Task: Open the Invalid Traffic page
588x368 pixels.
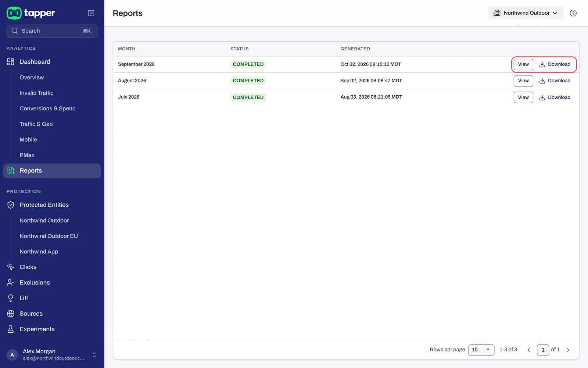Action: point(36,93)
